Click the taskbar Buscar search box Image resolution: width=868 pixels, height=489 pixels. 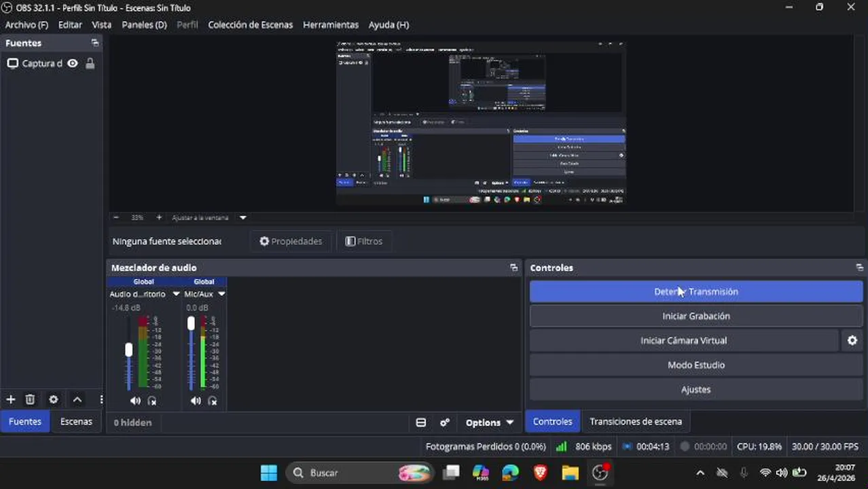pos(359,473)
